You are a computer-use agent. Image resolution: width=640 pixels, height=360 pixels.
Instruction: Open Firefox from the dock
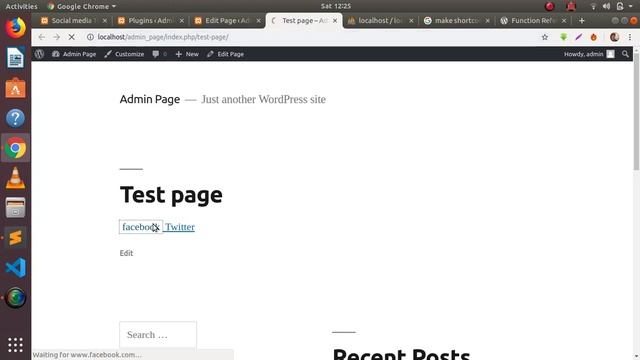click(16, 28)
